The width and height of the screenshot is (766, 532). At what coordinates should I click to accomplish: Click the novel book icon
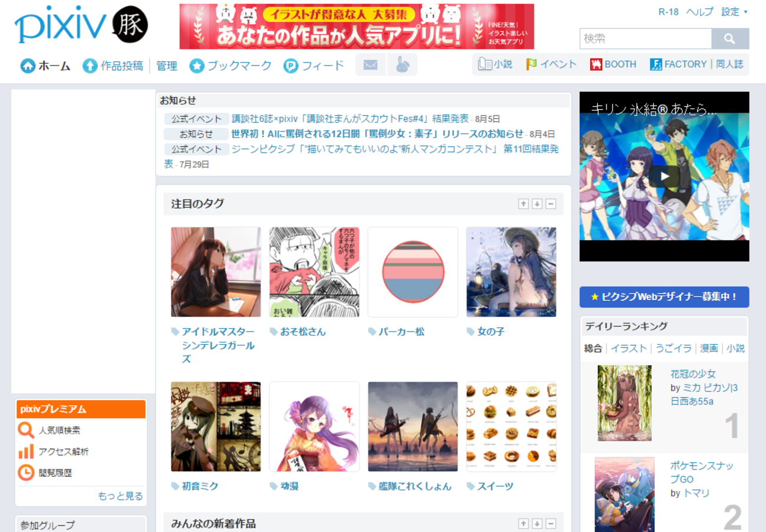coord(485,64)
